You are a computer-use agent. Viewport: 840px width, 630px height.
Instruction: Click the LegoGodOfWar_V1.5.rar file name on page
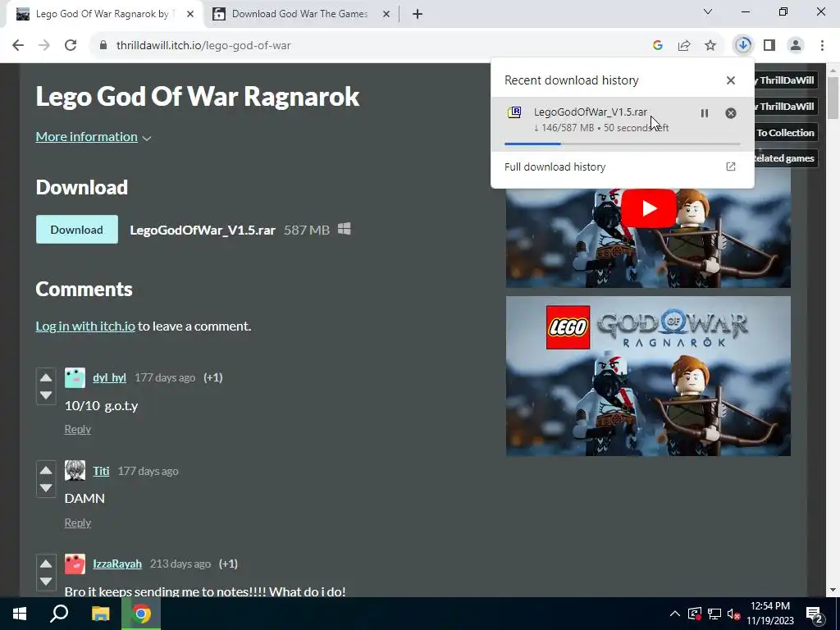(203, 230)
